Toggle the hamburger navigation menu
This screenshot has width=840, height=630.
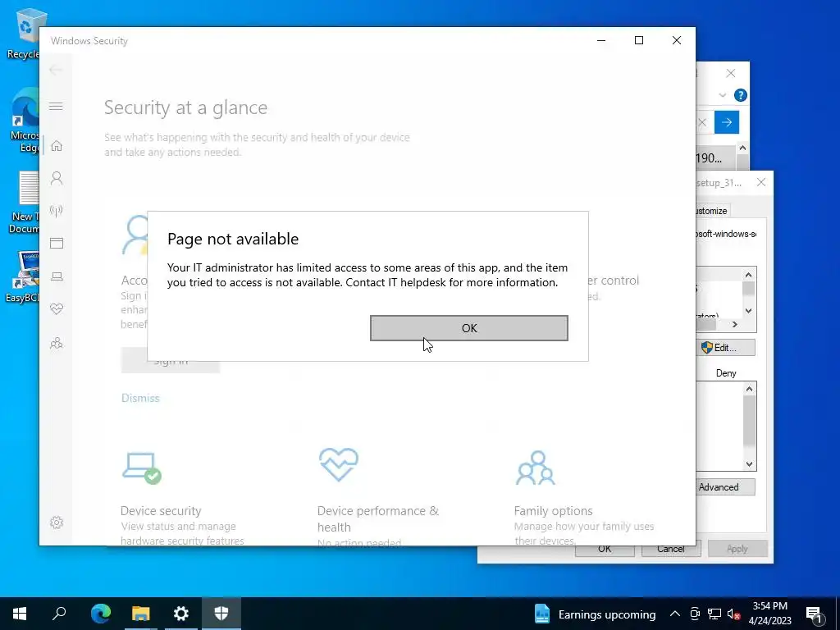point(56,106)
